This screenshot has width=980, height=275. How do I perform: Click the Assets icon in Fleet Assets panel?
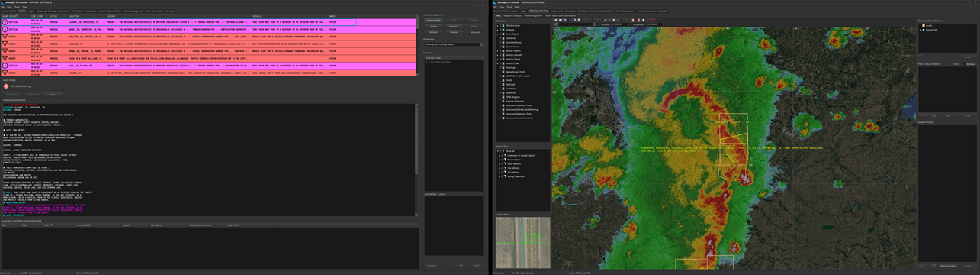(924, 25)
